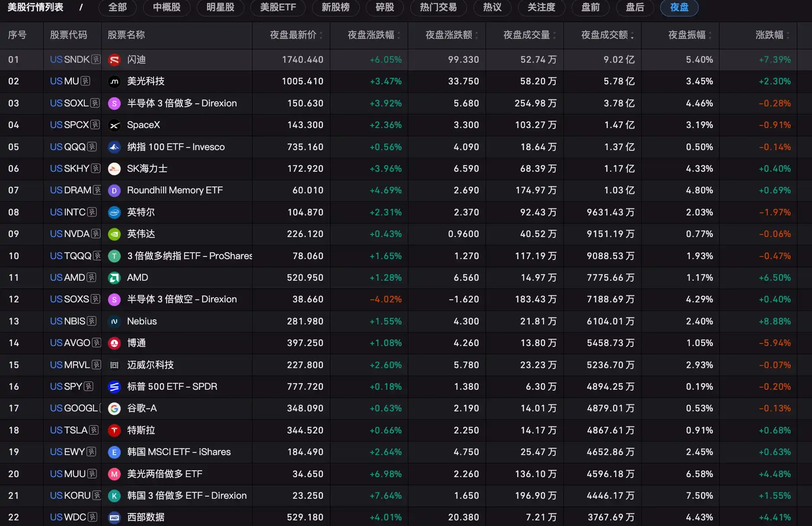Image resolution: width=812 pixels, height=526 pixels.
Task: Sort by 涨跌幅 column arrow
Action: (788, 35)
